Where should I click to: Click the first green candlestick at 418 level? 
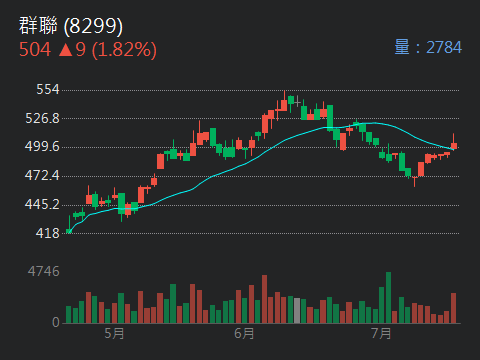click(69, 225)
